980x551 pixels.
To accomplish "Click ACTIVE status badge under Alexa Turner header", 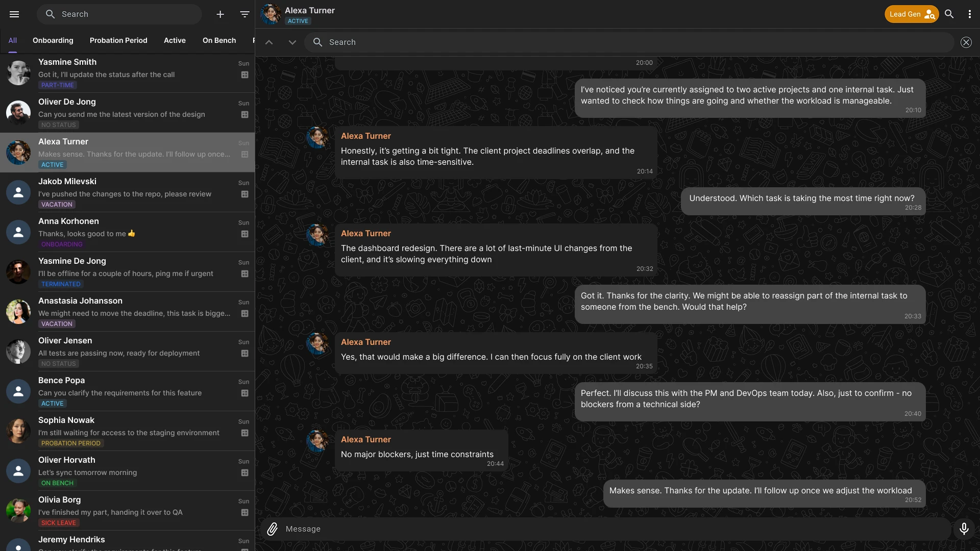I will click(298, 21).
